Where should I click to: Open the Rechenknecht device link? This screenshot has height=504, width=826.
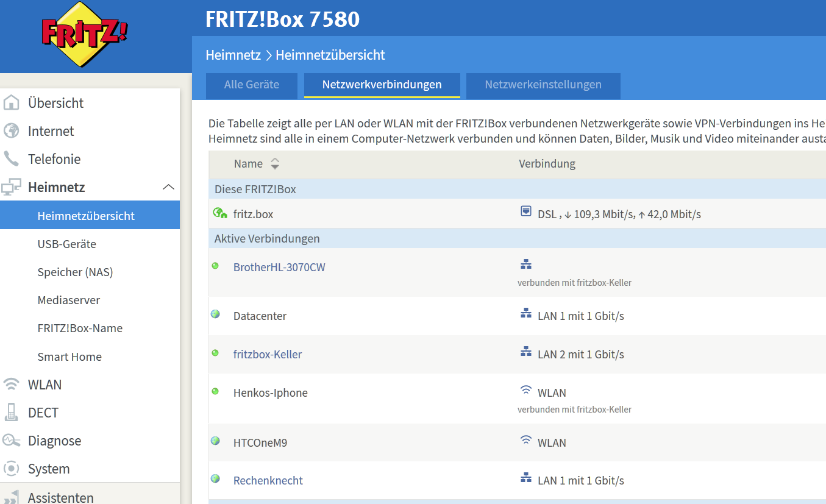pyautogui.click(x=268, y=480)
